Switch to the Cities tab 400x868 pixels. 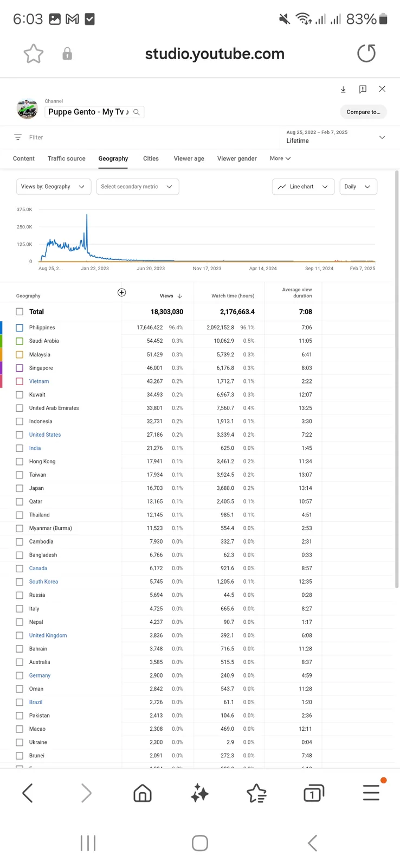(x=151, y=158)
